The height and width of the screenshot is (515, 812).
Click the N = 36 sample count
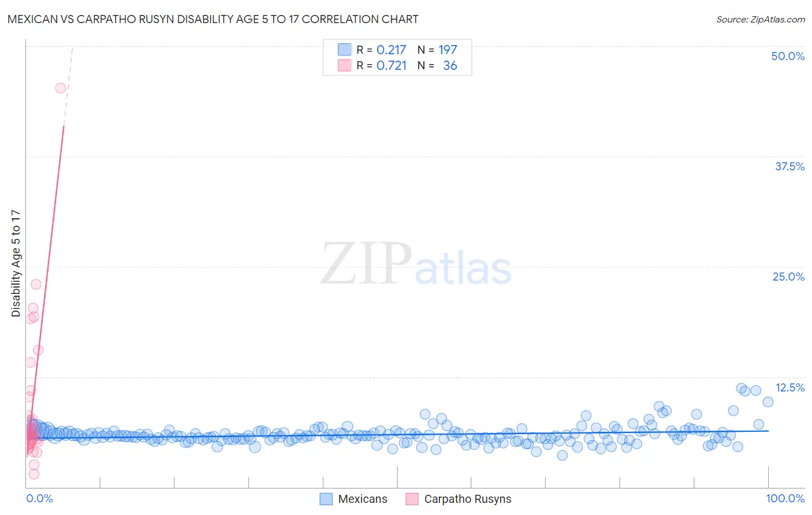[x=437, y=65]
